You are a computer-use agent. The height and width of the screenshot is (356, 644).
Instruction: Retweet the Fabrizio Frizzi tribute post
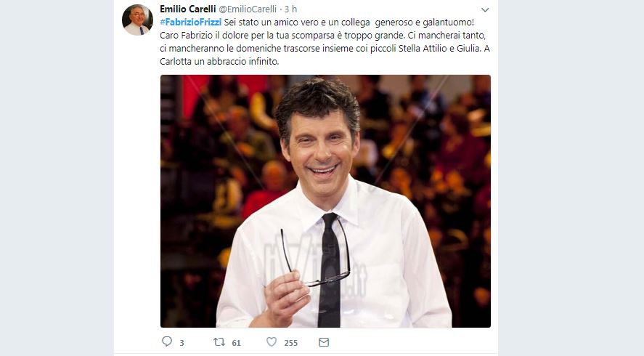(218, 341)
